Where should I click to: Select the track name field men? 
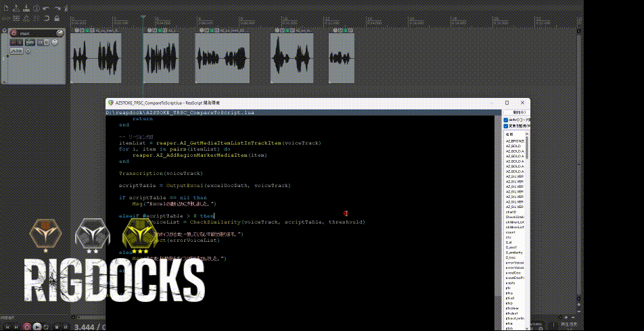tap(36, 34)
